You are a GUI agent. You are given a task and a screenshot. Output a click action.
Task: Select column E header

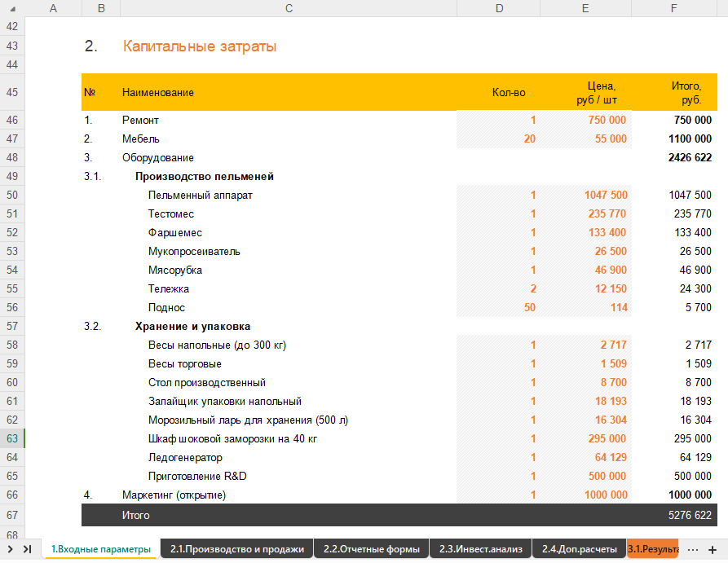click(585, 8)
